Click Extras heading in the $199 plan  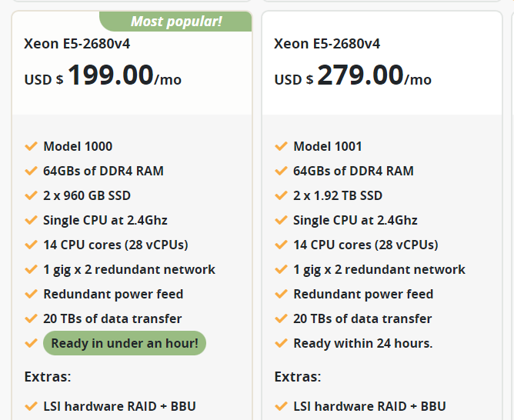[x=48, y=377]
